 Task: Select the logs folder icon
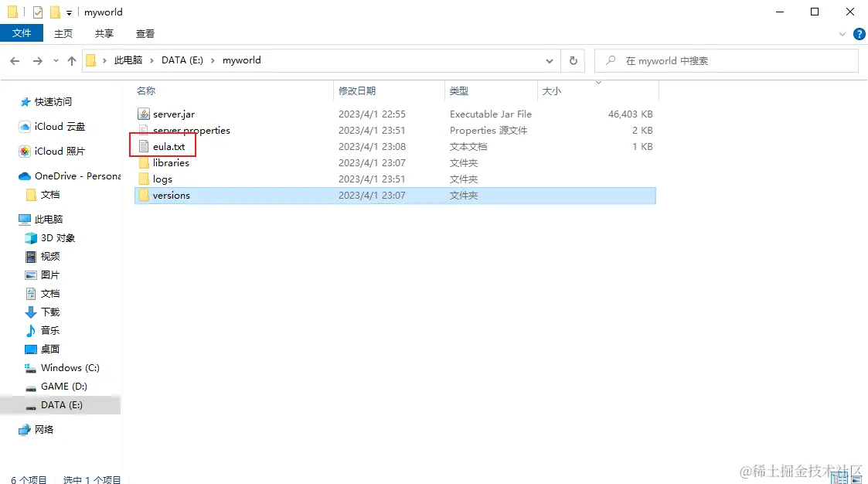coord(144,179)
